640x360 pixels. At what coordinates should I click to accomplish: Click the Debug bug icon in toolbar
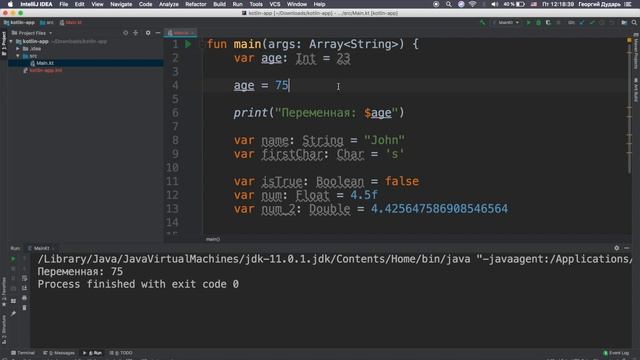tap(538, 23)
